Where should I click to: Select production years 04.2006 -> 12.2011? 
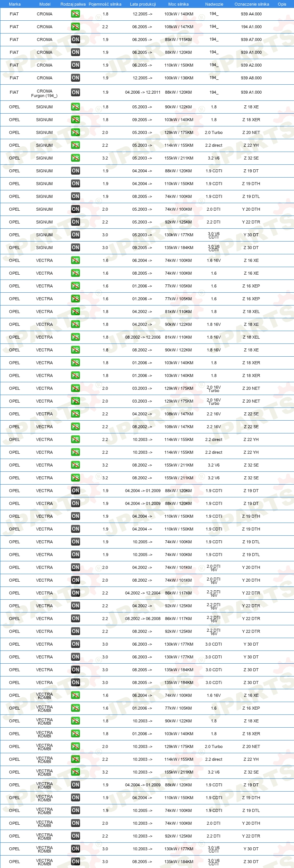[x=143, y=92]
